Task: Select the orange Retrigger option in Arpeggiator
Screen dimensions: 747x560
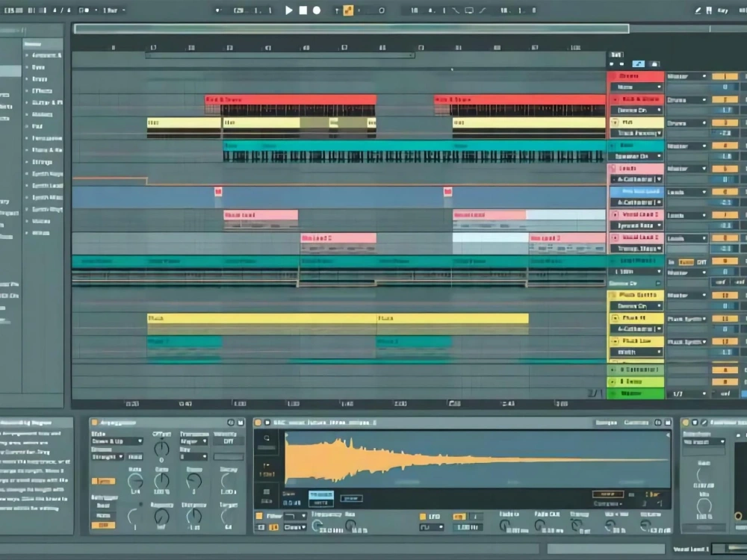Action: point(103,525)
